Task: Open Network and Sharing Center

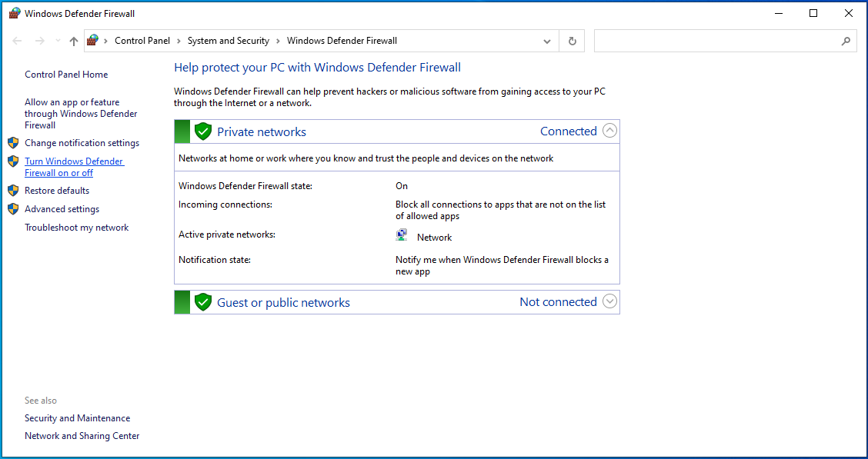Action: (x=82, y=435)
